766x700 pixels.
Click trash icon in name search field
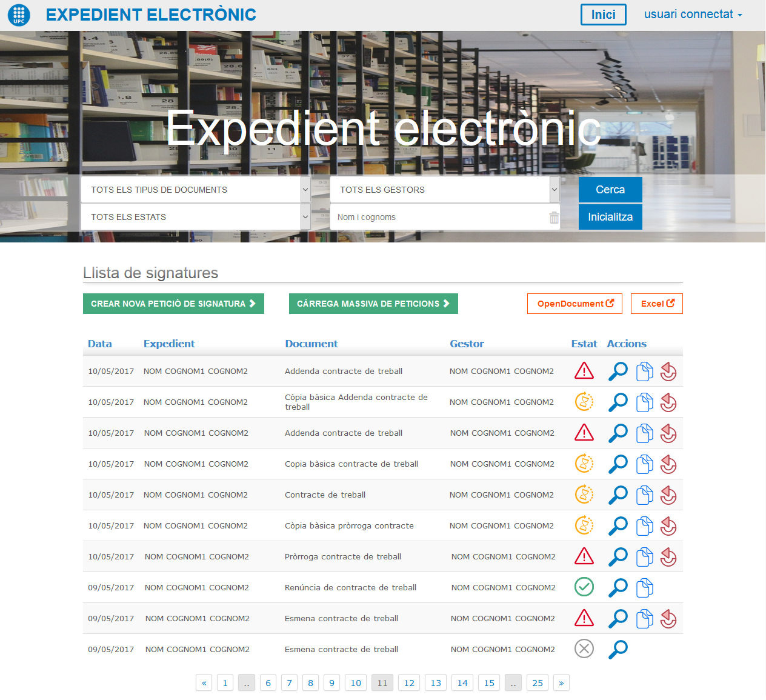[x=554, y=218]
